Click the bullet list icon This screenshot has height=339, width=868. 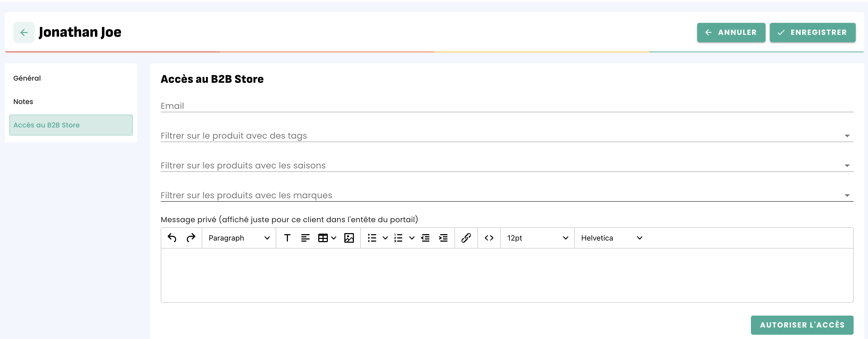(x=372, y=238)
